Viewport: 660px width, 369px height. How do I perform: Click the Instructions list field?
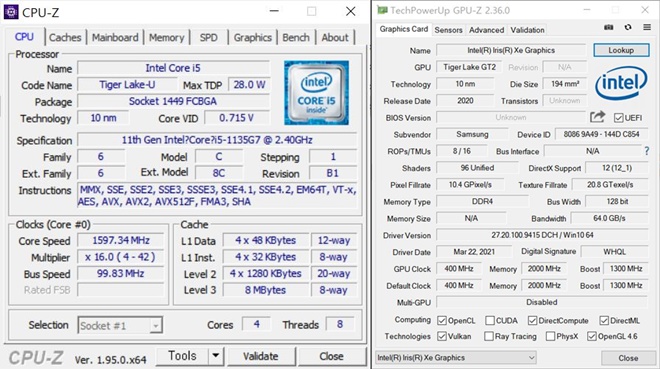pos(217,196)
